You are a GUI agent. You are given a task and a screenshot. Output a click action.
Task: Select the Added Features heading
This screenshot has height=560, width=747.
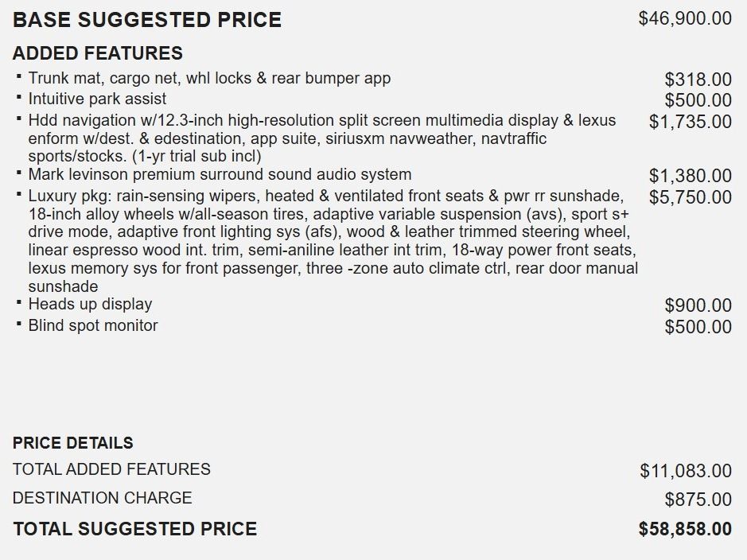pyautogui.click(x=98, y=53)
